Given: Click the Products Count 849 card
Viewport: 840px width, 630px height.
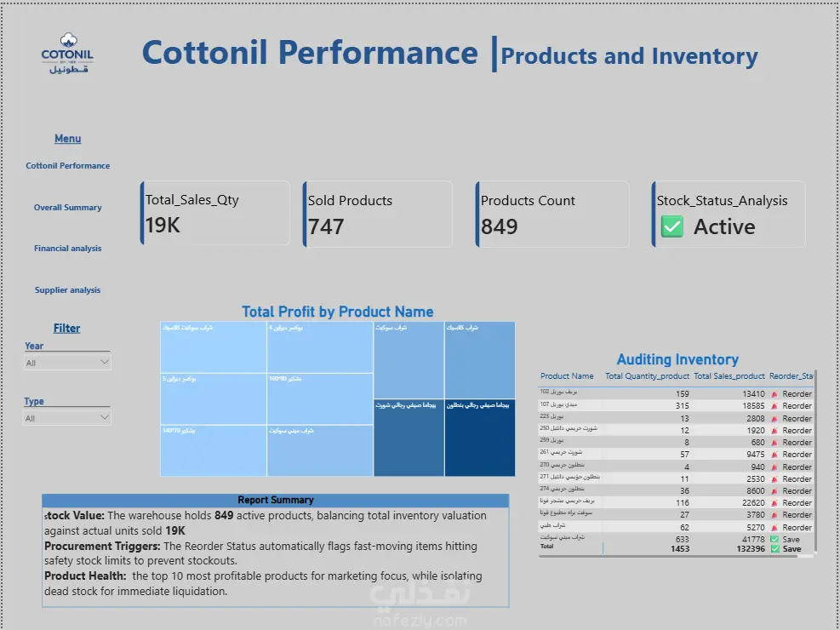Looking at the screenshot, I should click(552, 214).
